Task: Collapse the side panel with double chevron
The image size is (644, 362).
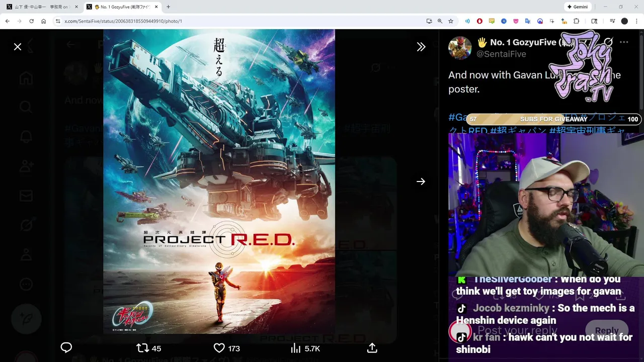Action: tap(421, 47)
